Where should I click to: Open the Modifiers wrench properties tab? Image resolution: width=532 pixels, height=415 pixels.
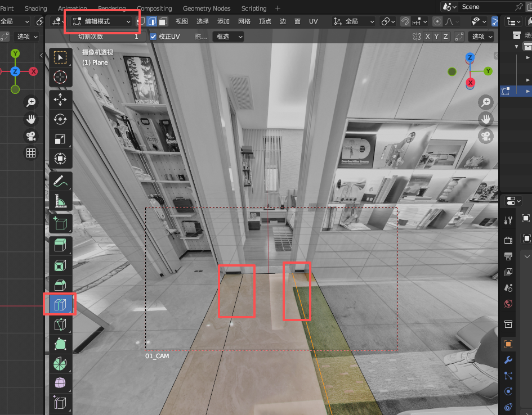[508, 360]
